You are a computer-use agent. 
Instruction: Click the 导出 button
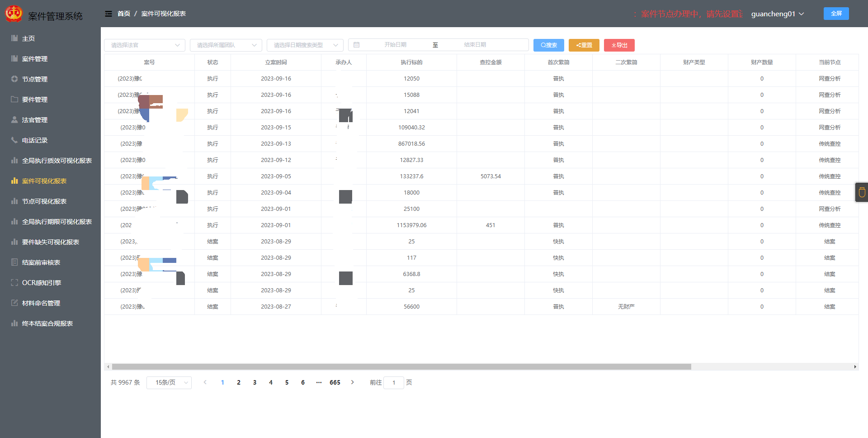point(619,45)
